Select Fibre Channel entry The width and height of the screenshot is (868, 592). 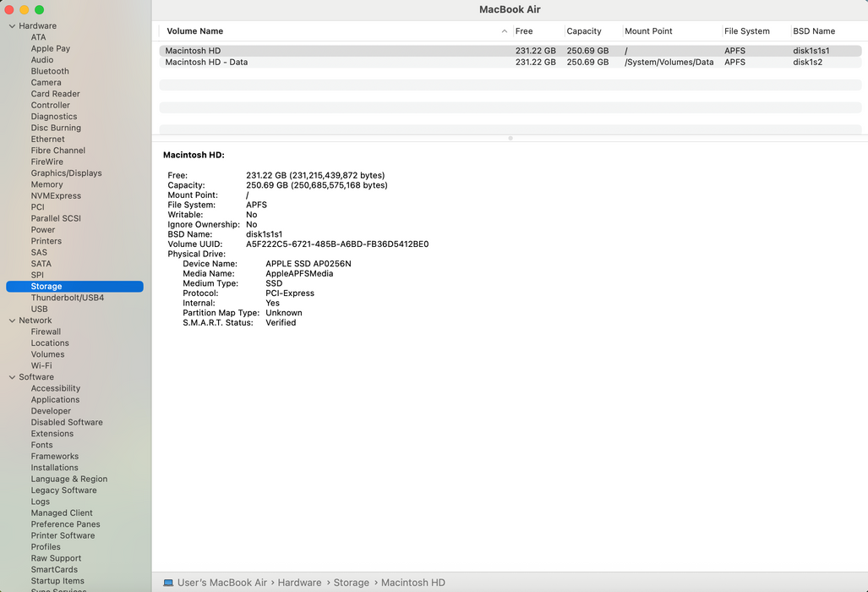58,151
